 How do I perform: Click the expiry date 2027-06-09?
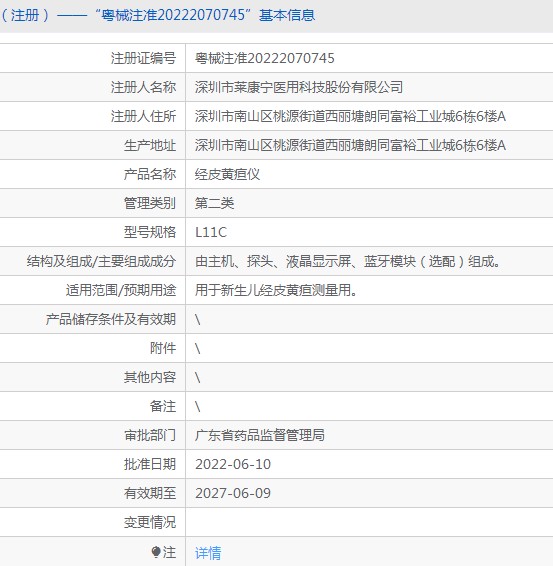click(233, 493)
